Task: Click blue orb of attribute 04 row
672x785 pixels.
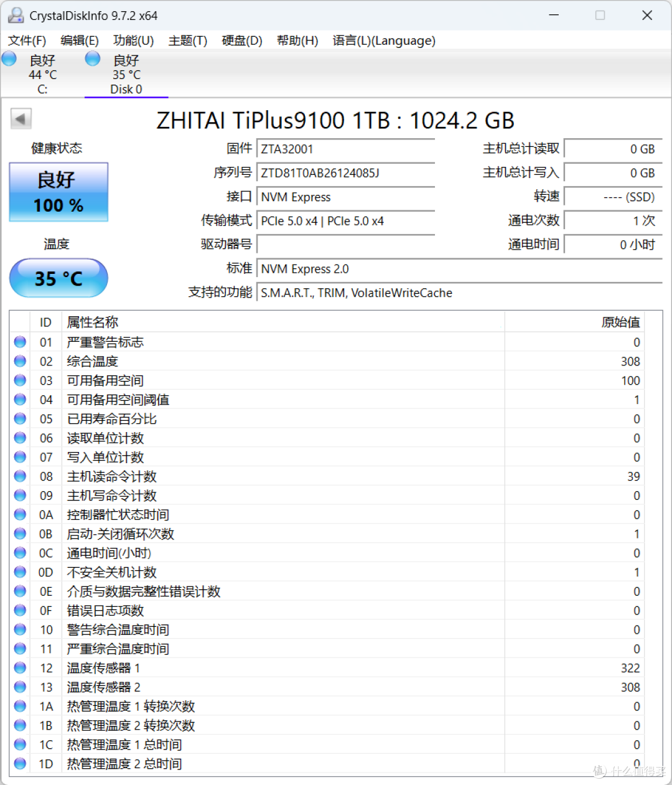Action: point(20,400)
